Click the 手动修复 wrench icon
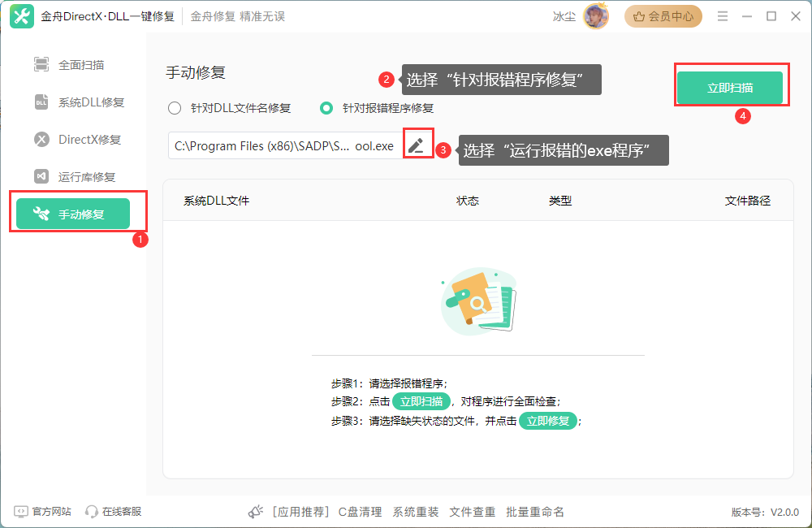 click(41, 214)
